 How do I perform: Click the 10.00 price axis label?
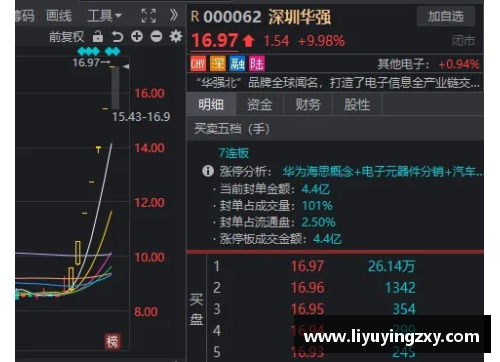pyautogui.click(x=149, y=257)
